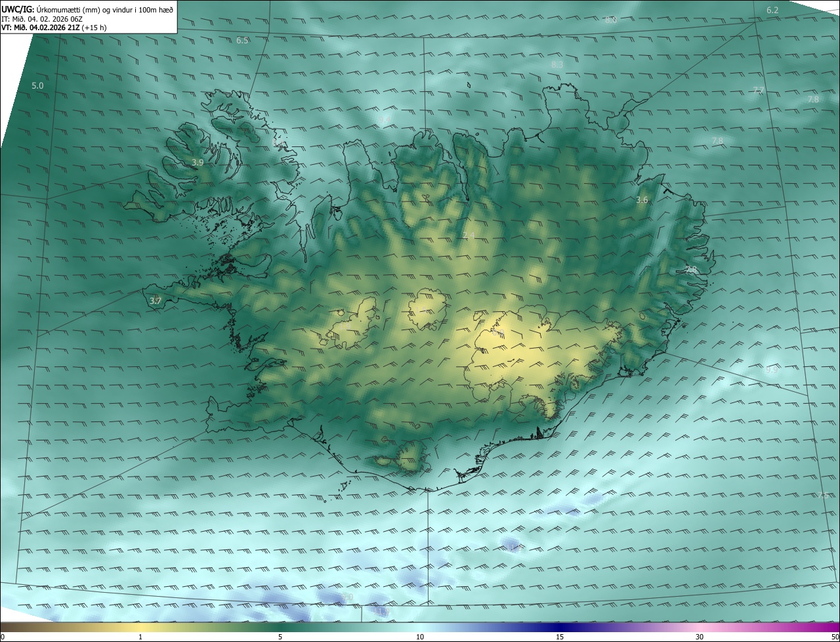Click the valid time line 'VT: Mið. 04.02.2026 21Z (+15 h)'

pyautogui.click(x=54, y=28)
